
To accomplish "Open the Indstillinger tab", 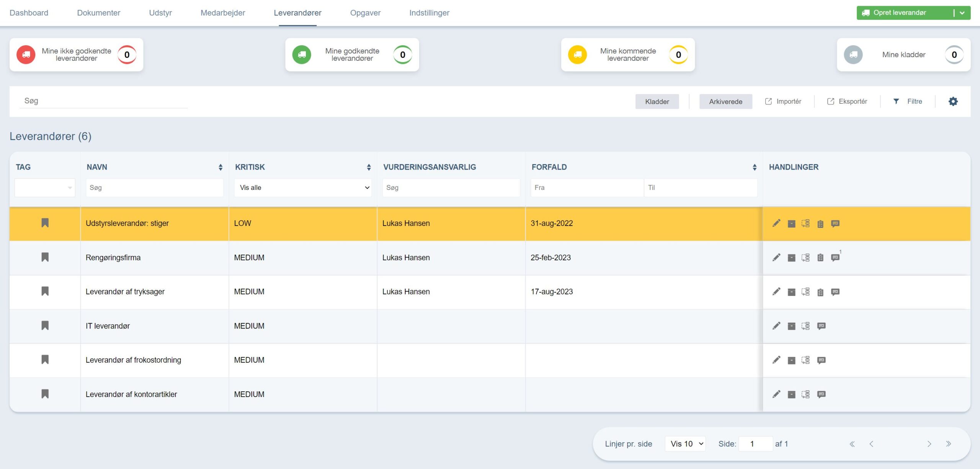I will (429, 13).
